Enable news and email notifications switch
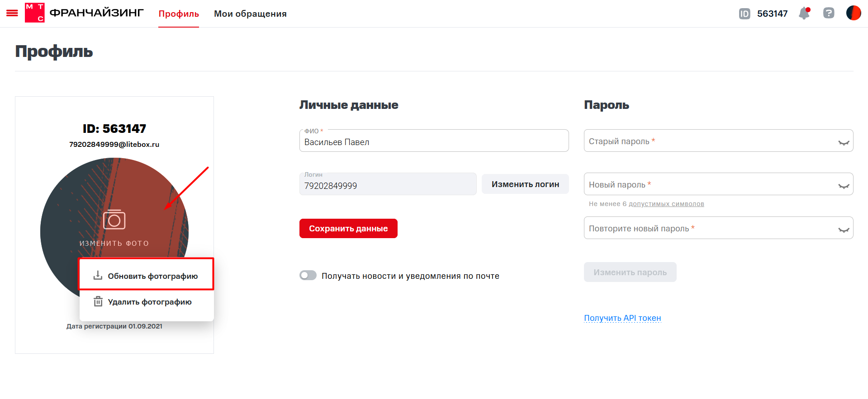Image resolution: width=868 pixels, height=399 pixels. 308,275
